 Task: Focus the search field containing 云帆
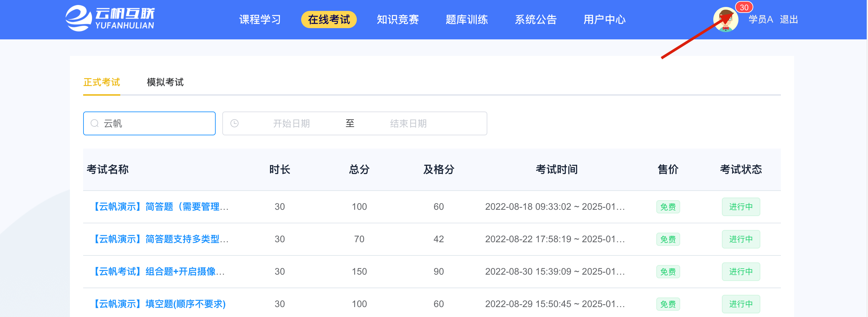(x=149, y=123)
